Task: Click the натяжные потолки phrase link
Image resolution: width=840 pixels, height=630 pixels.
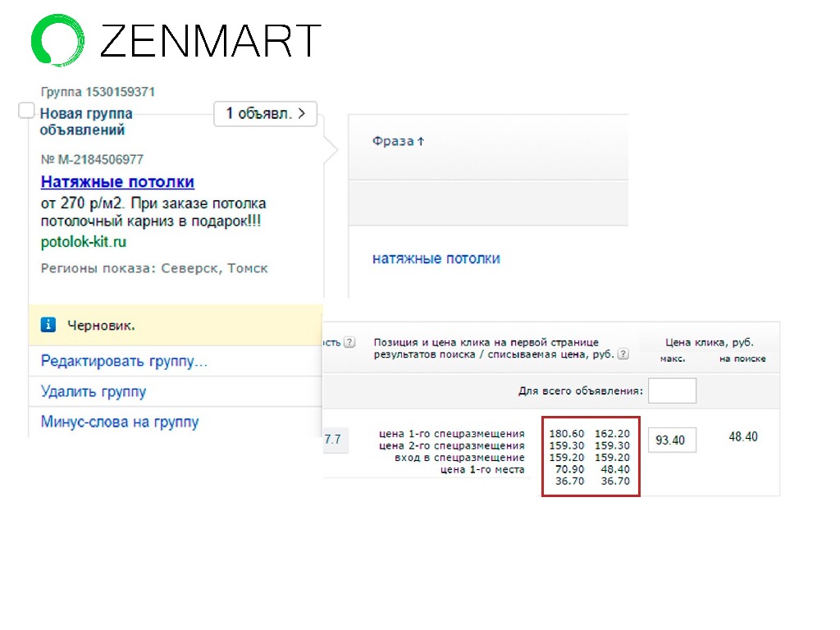Action: click(x=436, y=258)
